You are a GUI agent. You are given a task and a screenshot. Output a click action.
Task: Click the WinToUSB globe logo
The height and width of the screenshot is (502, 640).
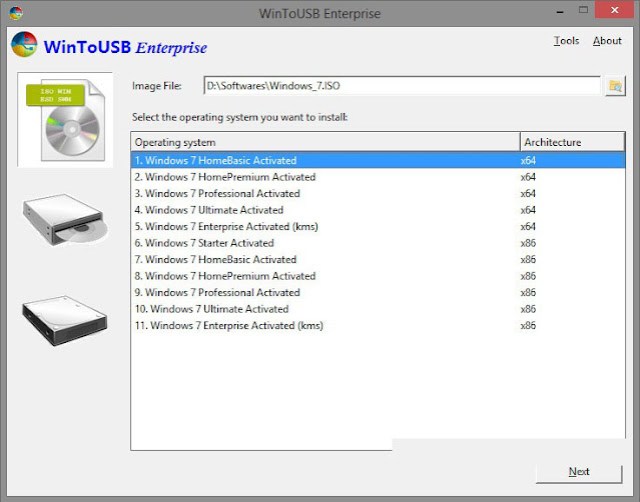(x=24, y=44)
